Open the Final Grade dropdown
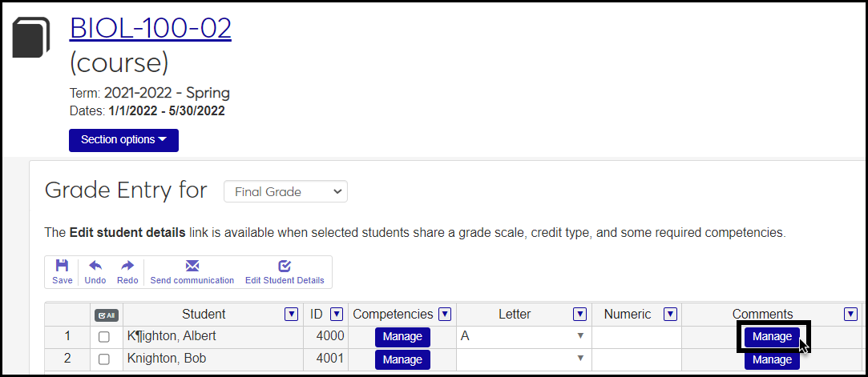 285,192
